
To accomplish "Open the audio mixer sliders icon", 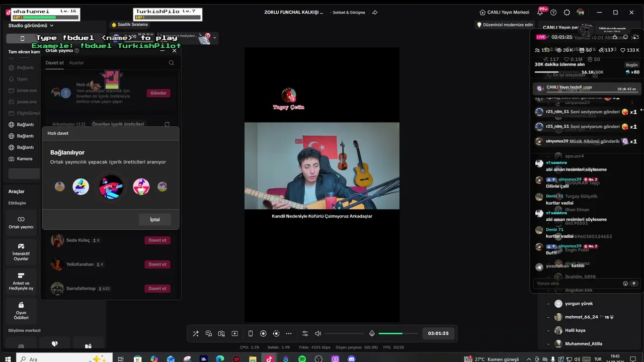I will point(305,333).
